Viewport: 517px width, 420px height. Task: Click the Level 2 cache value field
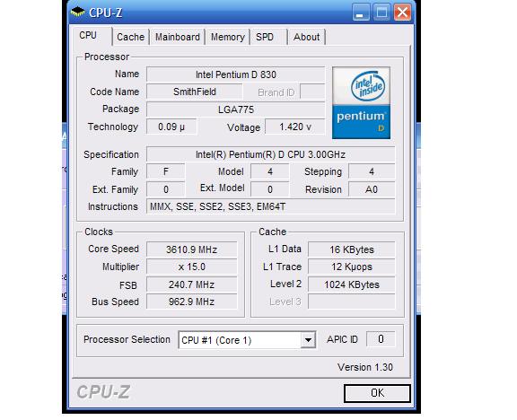coord(352,284)
